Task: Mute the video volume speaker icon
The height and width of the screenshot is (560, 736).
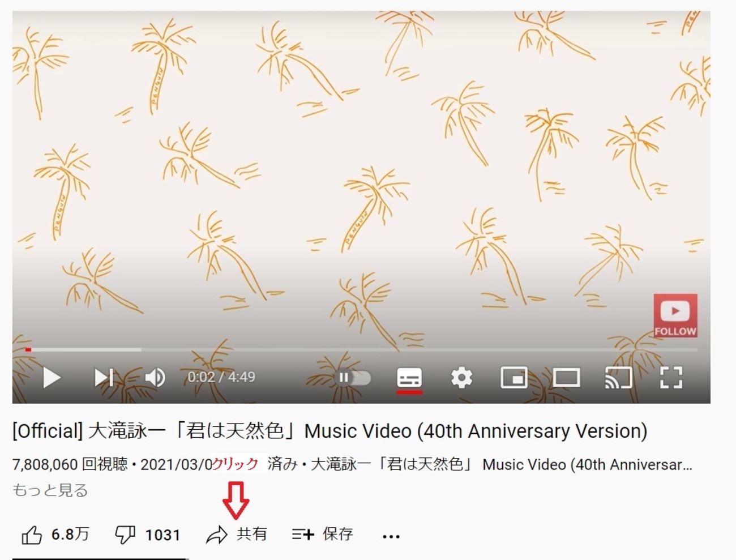Action: (155, 378)
